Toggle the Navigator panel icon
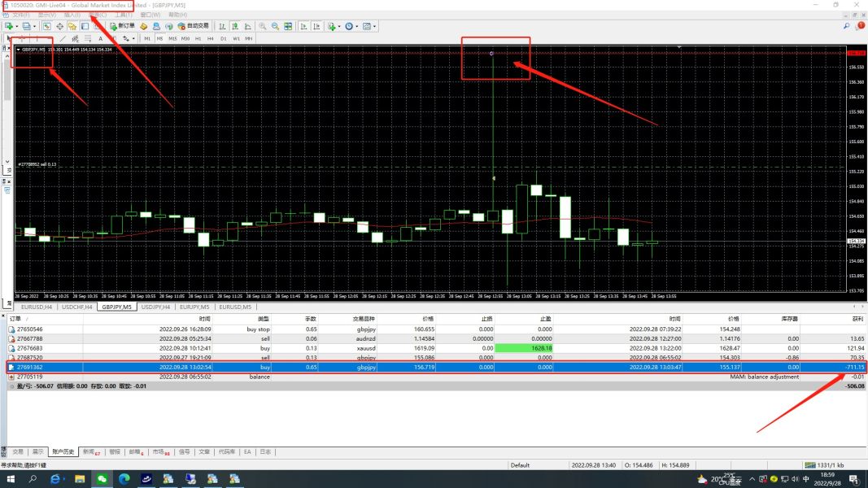This screenshot has height=488, width=868. click(x=72, y=26)
